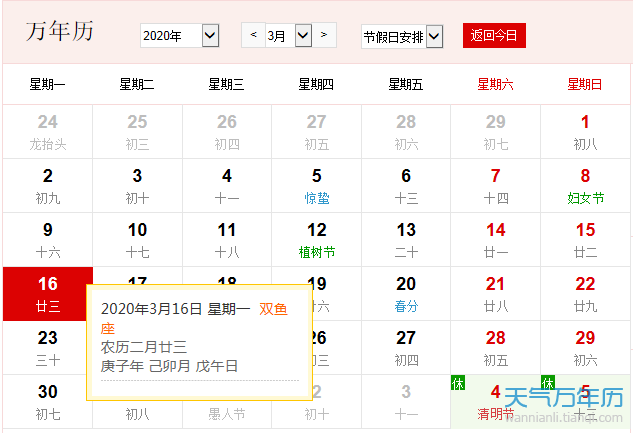Image resolution: width=633 pixels, height=433 pixels.
Task: Select March 7 十四 date
Action: tap(496, 186)
